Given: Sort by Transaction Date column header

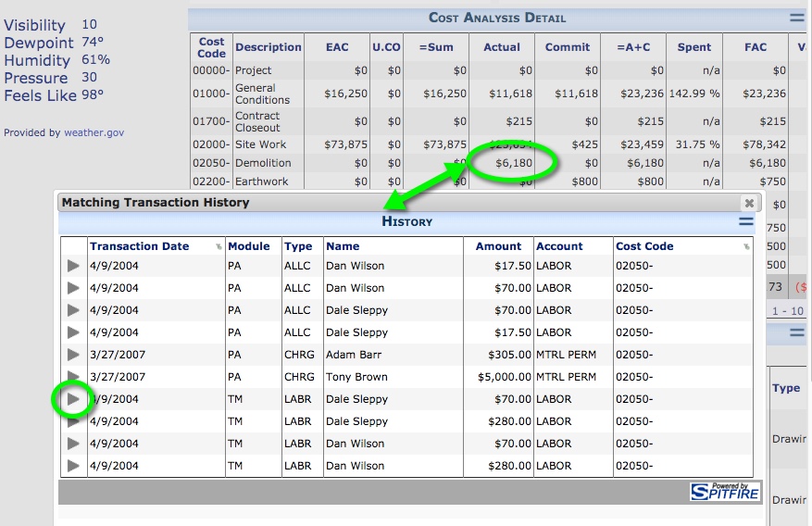Looking at the screenshot, I should point(139,246).
